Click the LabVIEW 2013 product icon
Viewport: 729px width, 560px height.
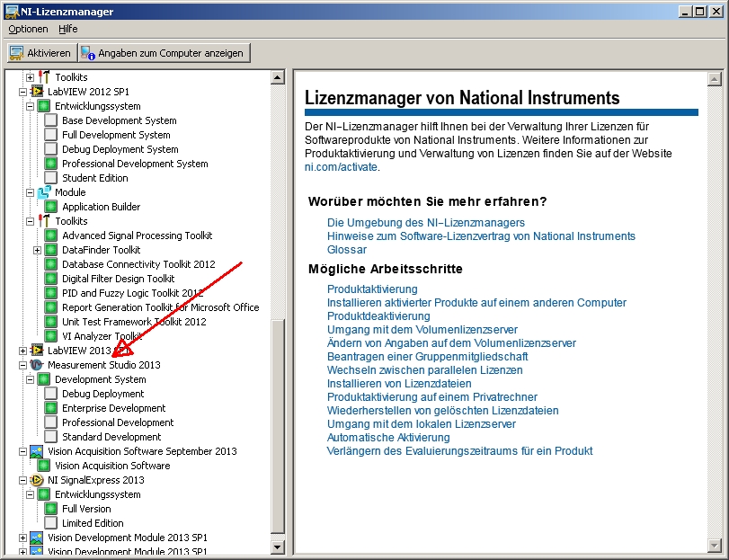pos(37,351)
